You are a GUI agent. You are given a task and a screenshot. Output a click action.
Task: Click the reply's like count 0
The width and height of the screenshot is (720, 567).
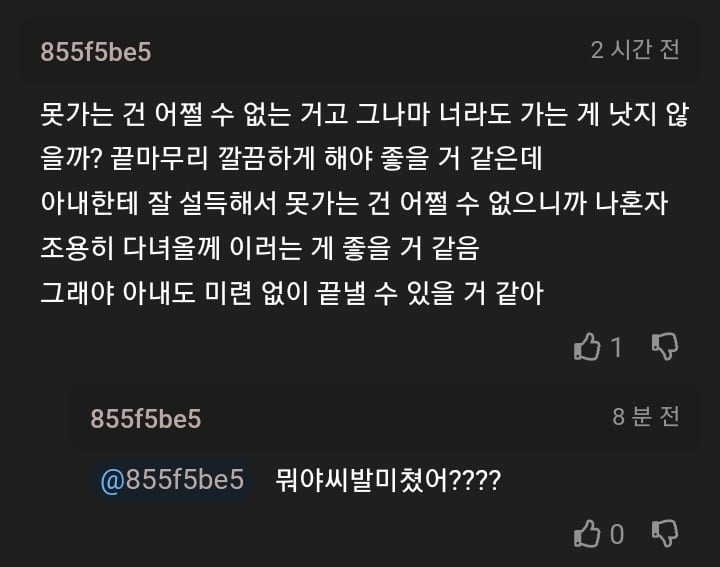616,535
